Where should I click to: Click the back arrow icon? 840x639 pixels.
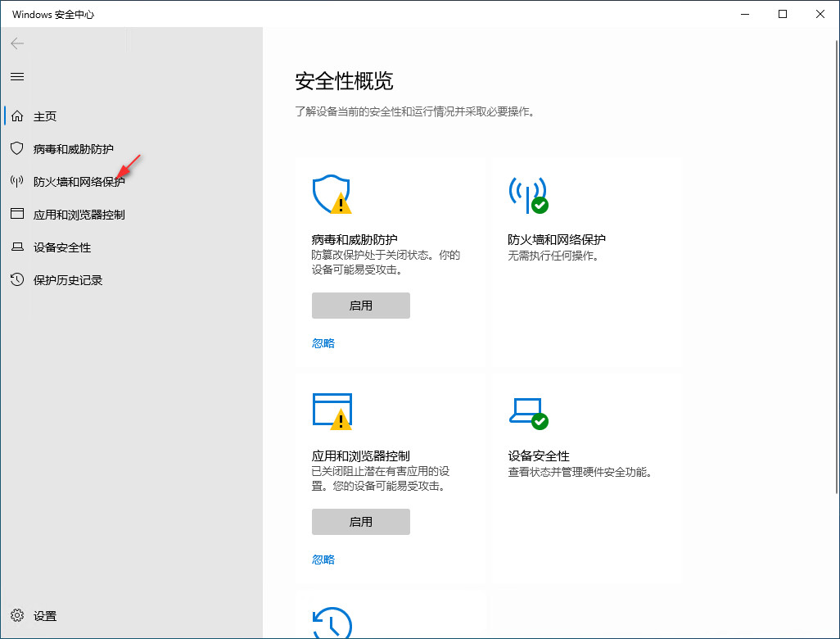(x=17, y=43)
